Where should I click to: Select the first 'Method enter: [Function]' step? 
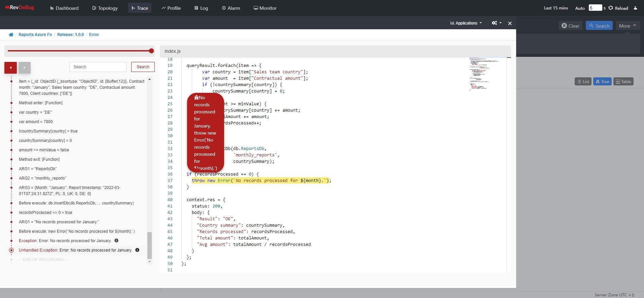[x=41, y=103]
